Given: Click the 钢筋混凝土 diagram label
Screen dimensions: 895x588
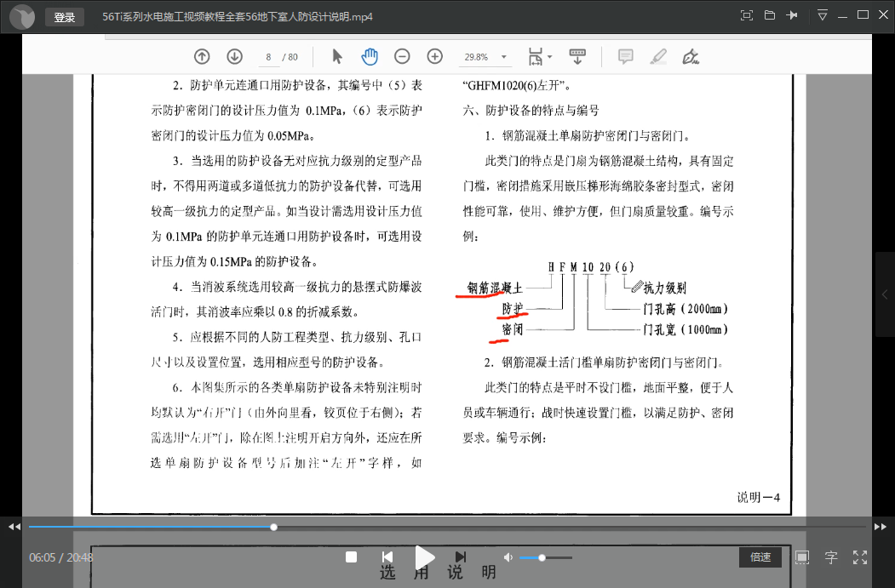Looking at the screenshot, I should pos(494,288).
